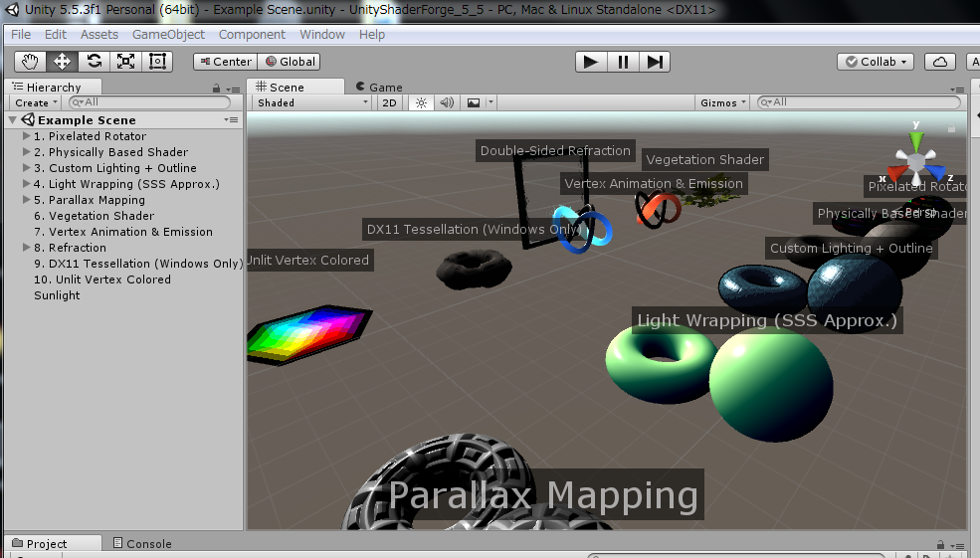Image resolution: width=980 pixels, height=558 pixels.
Task: Click the rainbow vertex colored hexagon
Action: (x=309, y=334)
